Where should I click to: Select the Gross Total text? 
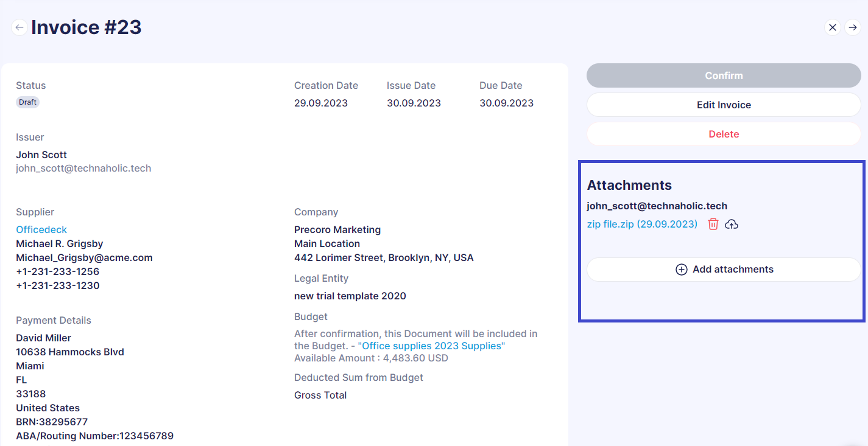click(320, 395)
